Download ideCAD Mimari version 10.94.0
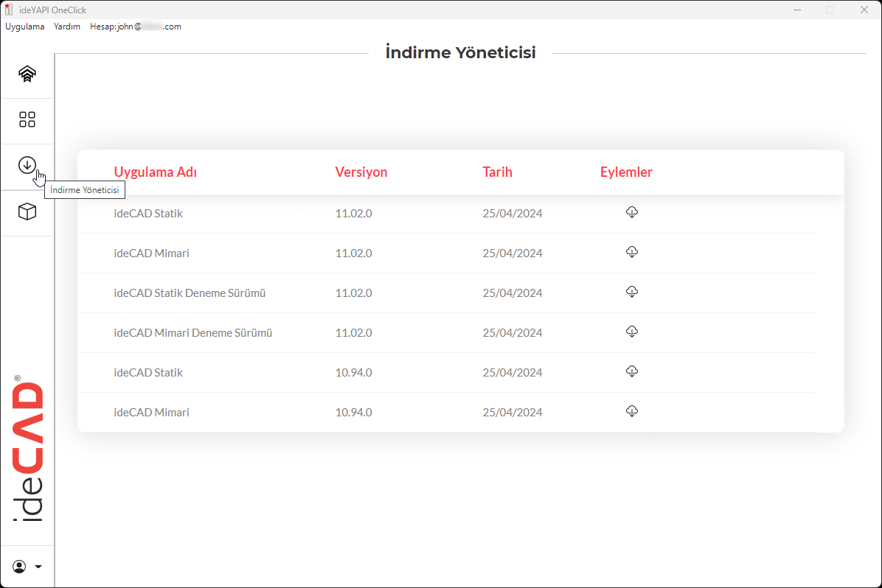The image size is (882, 588). [631, 412]
